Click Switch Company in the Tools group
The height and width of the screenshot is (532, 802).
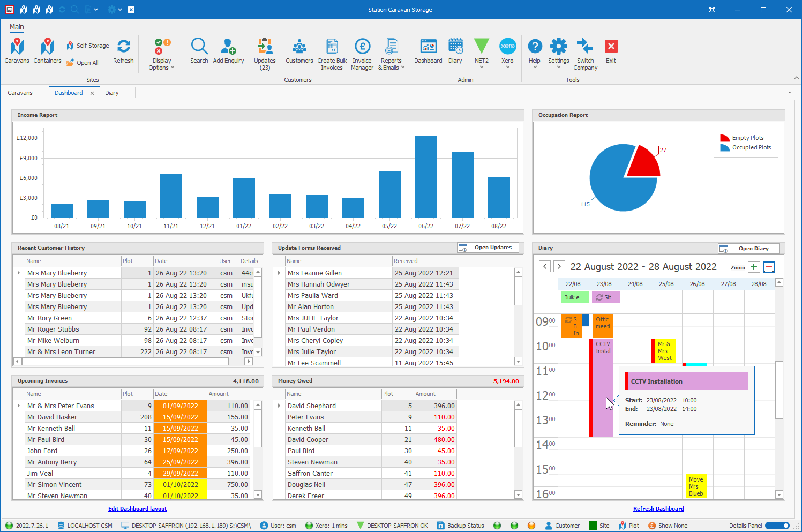(585, 53)
